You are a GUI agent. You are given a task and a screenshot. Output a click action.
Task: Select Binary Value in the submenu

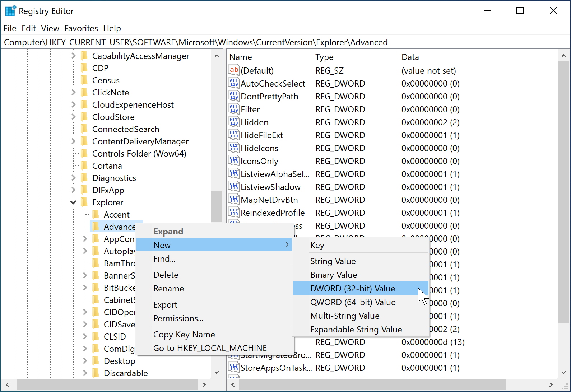pyautogui.click(x=361, y=275)
